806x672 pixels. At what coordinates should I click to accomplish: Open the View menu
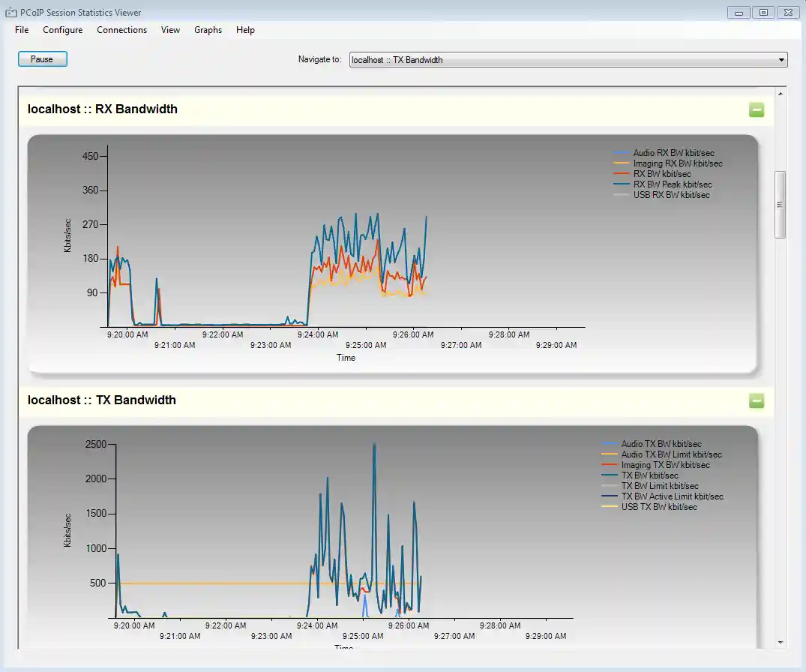pos(170,30)
